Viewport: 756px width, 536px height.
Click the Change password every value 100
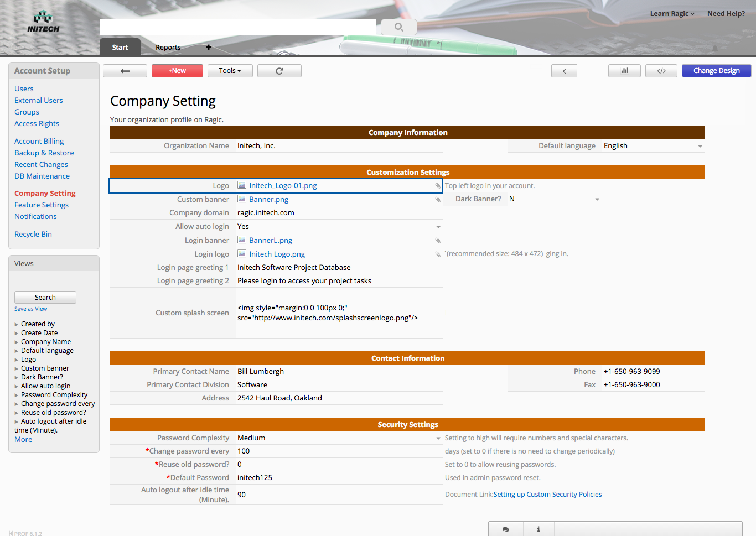[339, 451]
